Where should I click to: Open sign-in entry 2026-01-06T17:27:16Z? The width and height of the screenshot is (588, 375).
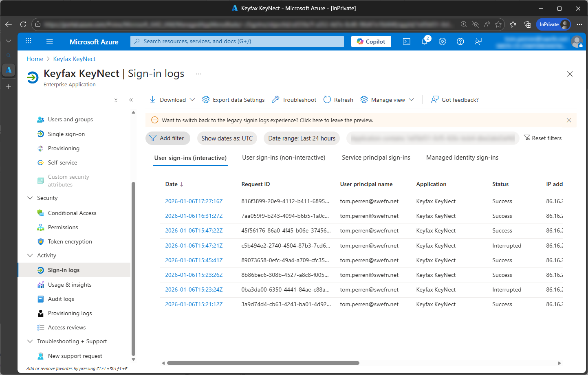coord(194,201)
